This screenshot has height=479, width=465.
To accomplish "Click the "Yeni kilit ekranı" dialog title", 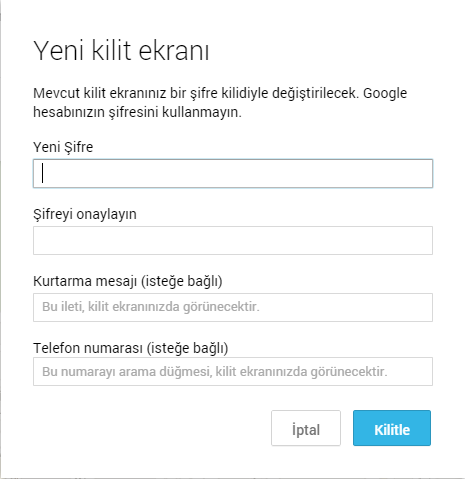I will [x=121, y=51].
